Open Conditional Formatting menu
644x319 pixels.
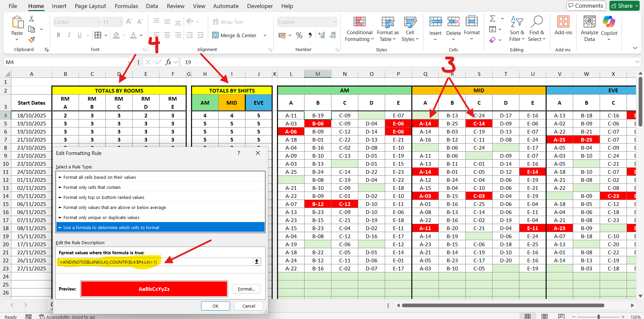[x=359, y=29]
